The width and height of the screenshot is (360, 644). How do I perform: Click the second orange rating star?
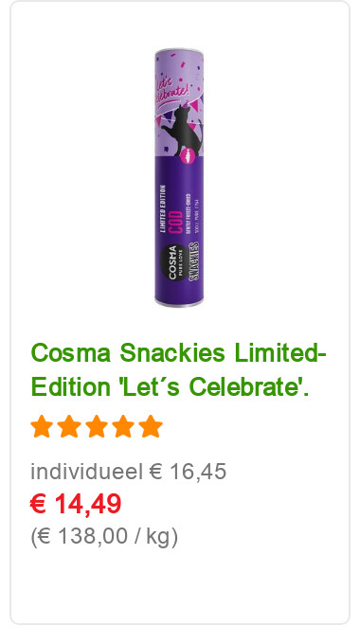69,426
